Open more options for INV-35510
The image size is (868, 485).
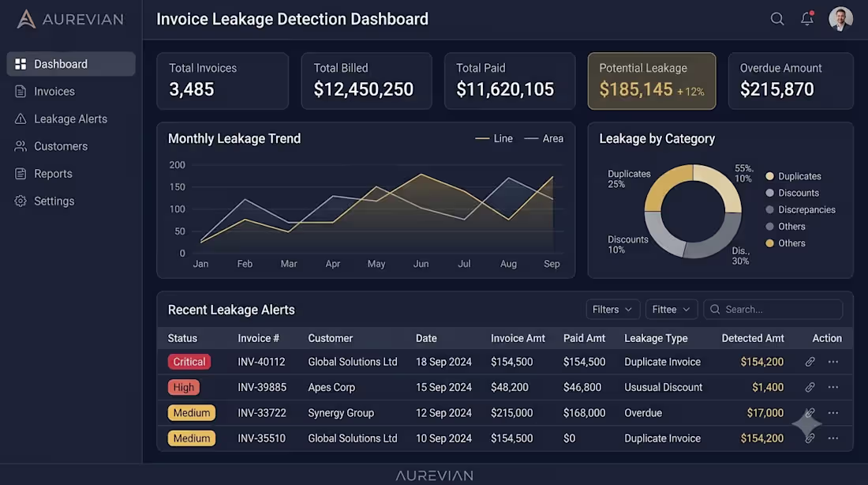(833, 438)
